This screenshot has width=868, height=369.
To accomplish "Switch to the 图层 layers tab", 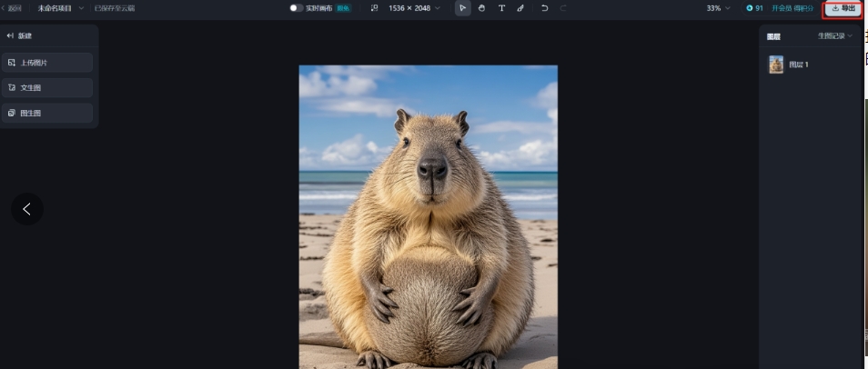I will pos(773,36).
